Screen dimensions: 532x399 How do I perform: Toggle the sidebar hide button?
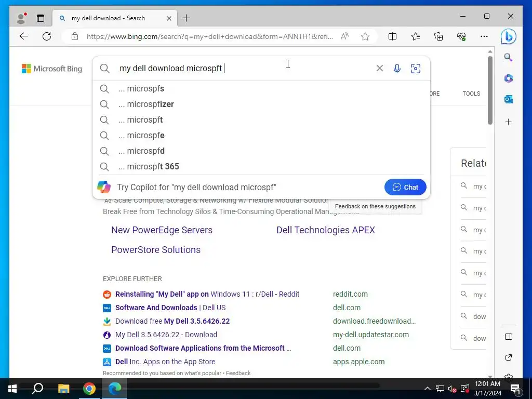(508, 337)
